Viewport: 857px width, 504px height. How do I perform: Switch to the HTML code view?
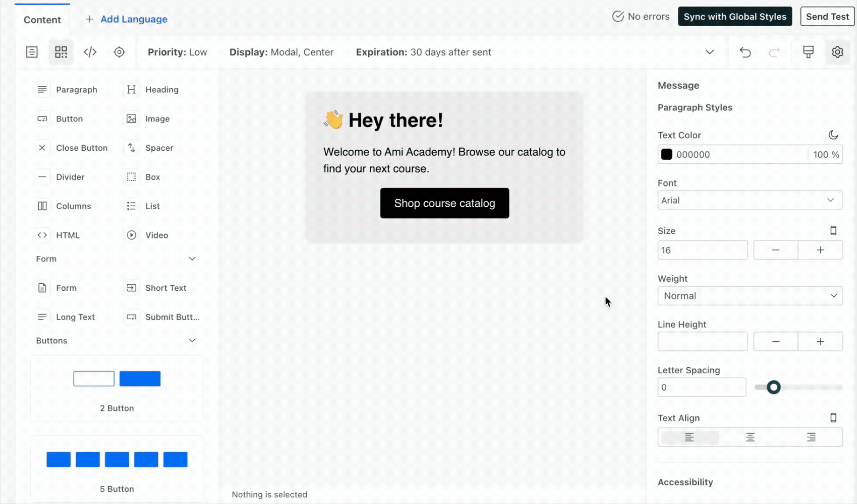[90, 52]
